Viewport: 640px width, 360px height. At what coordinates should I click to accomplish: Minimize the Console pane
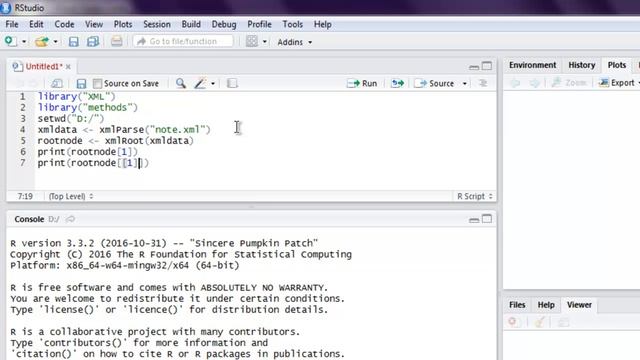(474, 220)
